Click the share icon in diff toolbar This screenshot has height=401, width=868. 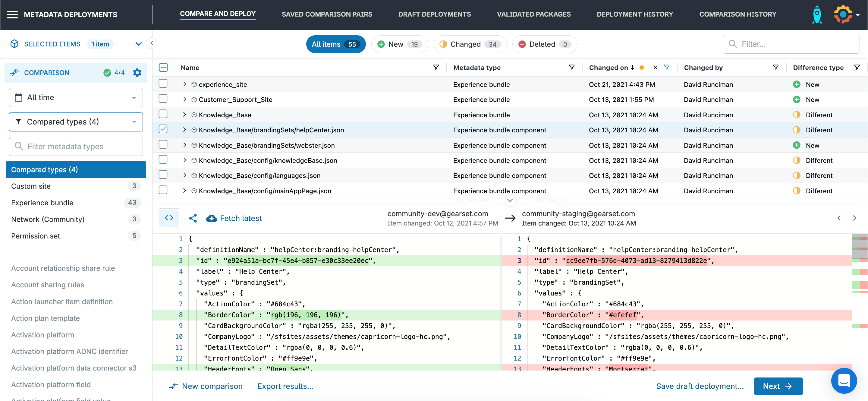193,218
